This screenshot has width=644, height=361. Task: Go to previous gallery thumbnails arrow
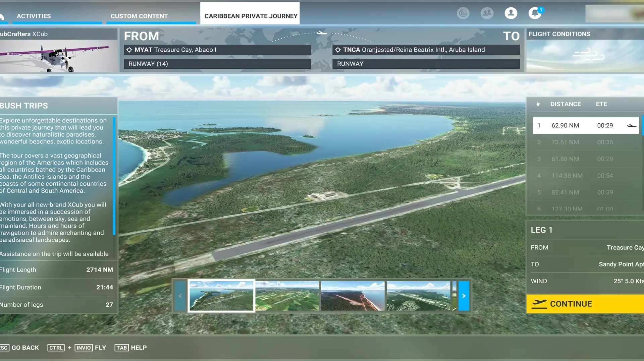tap(180, 296)
